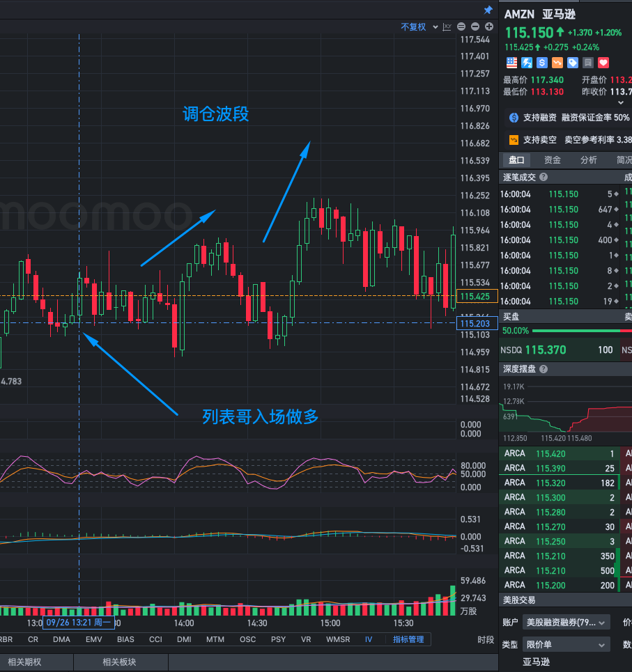Viewport: 632px width, 672px height.
Task: Click the 115.425 price axis label
Action: pos(477,296)
